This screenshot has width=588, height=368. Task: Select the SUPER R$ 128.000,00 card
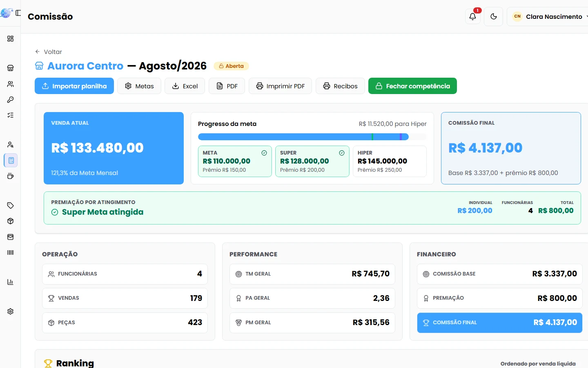pos(312,161)
